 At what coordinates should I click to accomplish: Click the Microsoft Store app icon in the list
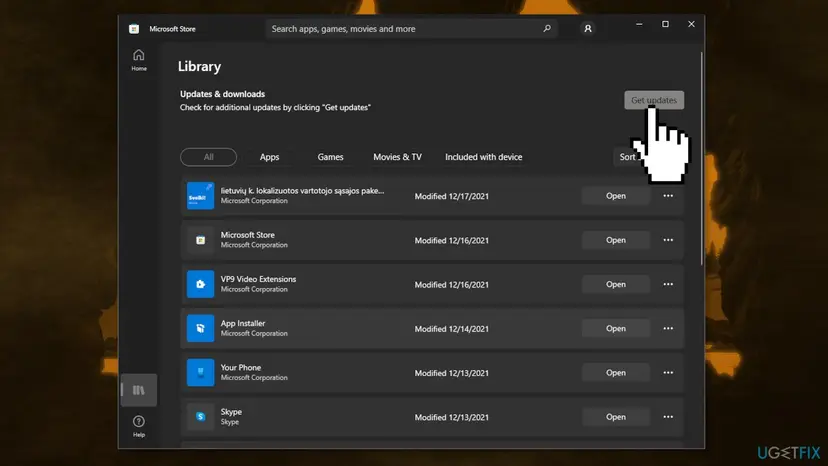(x=200, y=240)
